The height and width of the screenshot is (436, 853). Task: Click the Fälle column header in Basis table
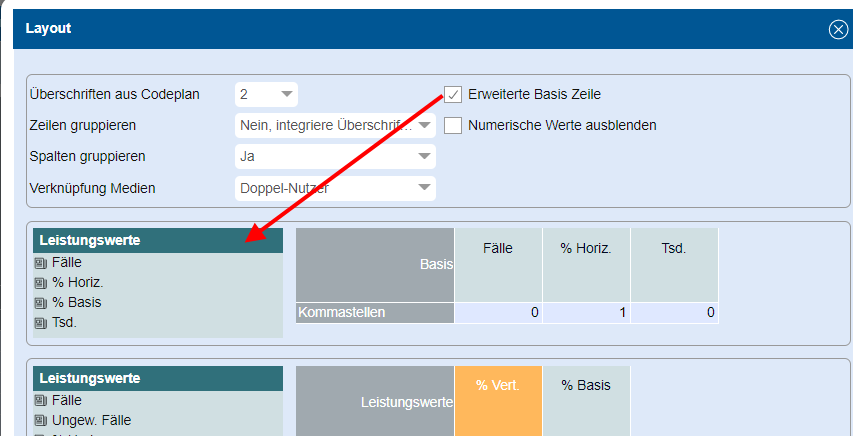[498, 249]
